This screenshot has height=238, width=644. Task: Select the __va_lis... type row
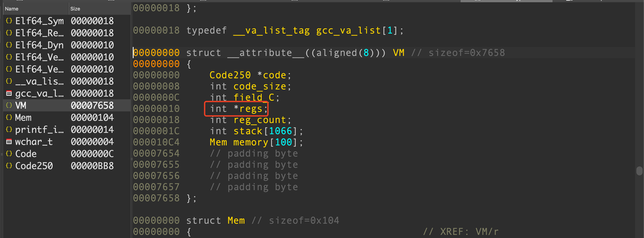[x=65, y=81]
